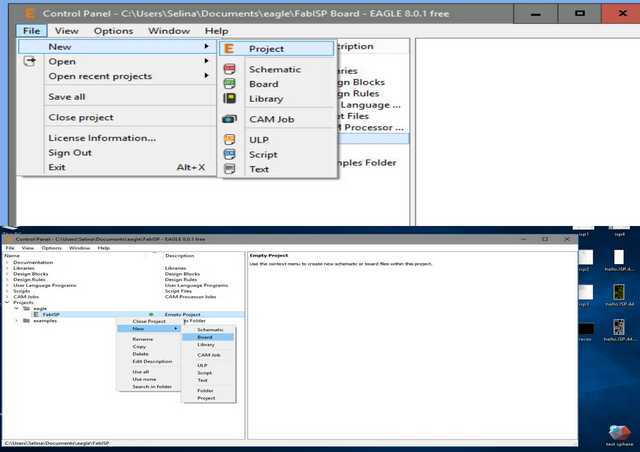Click the Description column header in the bottom window
Screen dimensions: 640x452
[x=180, y=256]
